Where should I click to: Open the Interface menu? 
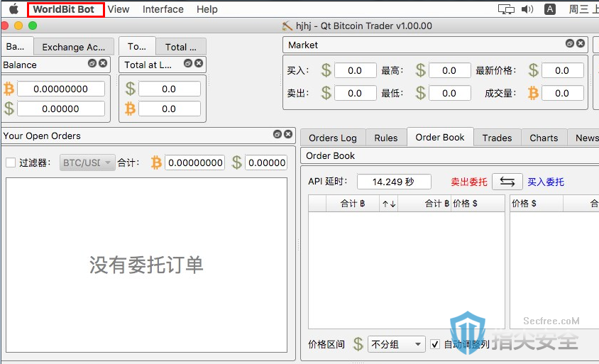(x=163, y=9)
